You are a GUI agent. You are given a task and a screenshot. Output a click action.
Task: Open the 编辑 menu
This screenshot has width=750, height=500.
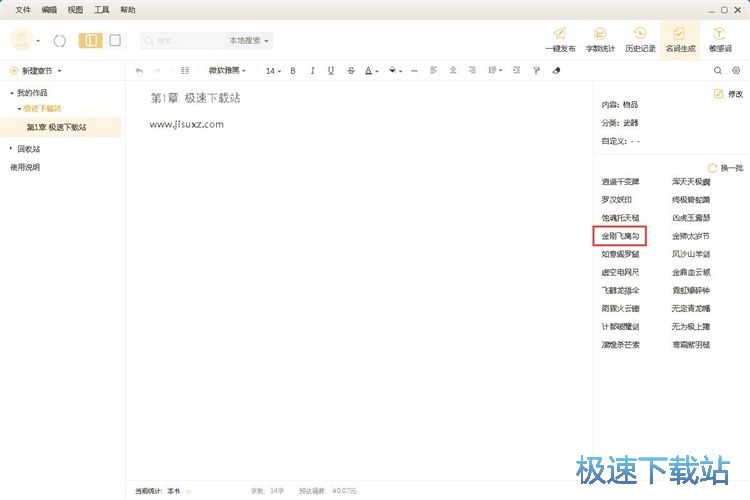(x=49, y=10)
